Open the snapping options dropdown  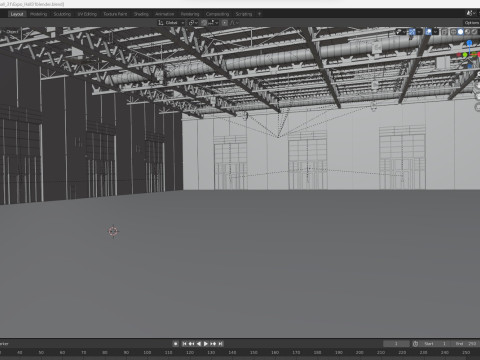click(x=213, y=23)
